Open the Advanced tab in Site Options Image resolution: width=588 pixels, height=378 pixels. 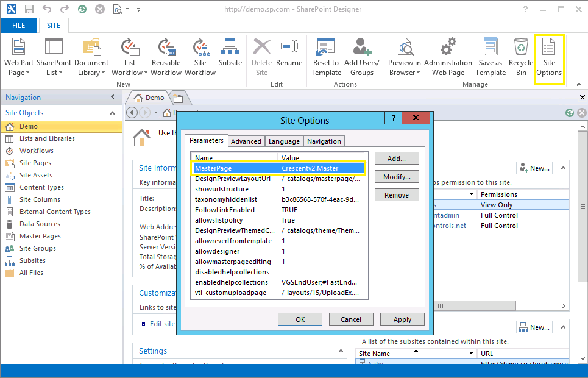click(x=246, y=141)
